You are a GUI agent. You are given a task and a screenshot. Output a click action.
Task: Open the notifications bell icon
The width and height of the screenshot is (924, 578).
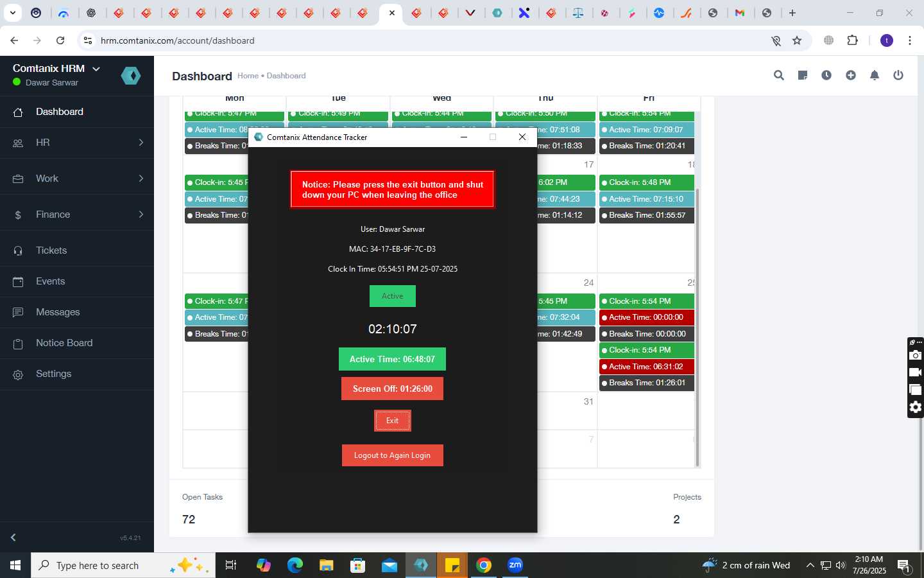click(x=875, y=75)
